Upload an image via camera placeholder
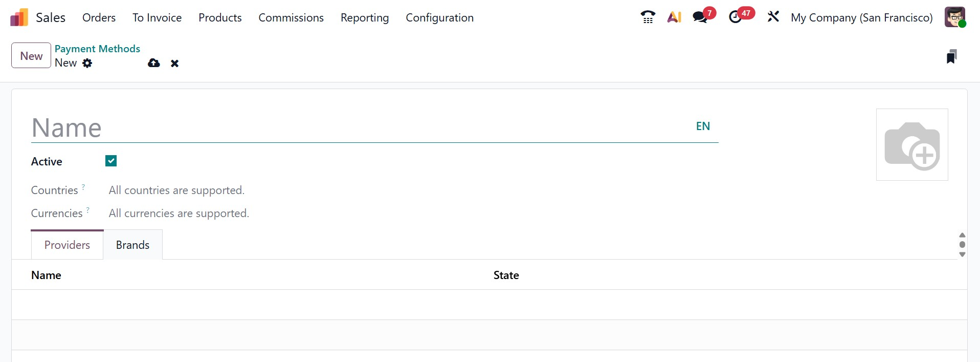This screenshot has width=980, height=362. pyautogui.click(x=911, y=145)
